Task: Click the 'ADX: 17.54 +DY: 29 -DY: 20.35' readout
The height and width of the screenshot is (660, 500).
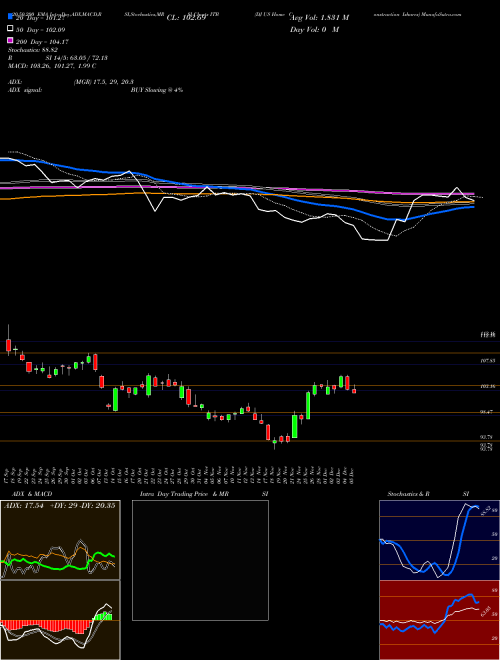Action: [x=60, y=506]
